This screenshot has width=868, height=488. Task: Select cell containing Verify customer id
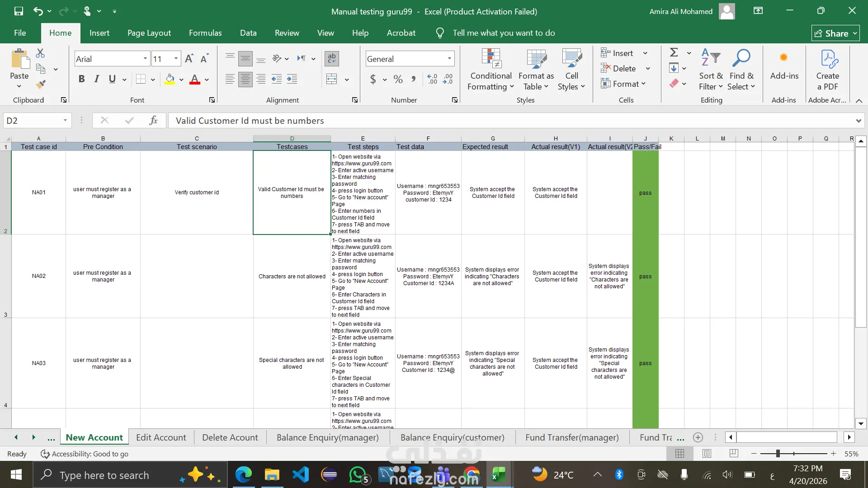coord(197,192)
